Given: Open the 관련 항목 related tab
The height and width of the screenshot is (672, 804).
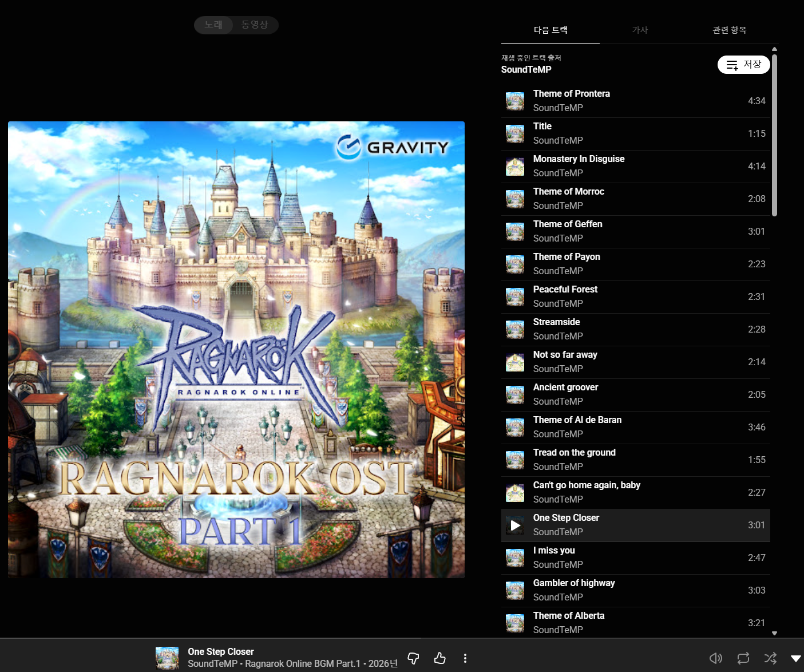Looking at the screenshot, I should click(x=729, y=30).
